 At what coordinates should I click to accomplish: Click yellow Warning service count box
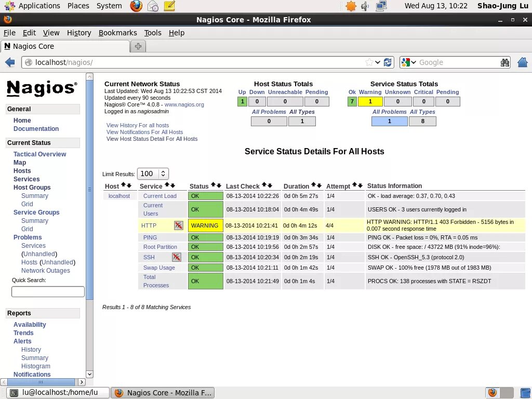click(370, 101)
